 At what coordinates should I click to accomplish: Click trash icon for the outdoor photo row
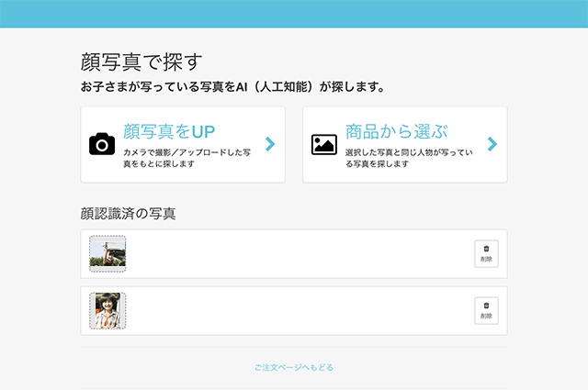tap(486, 249)
